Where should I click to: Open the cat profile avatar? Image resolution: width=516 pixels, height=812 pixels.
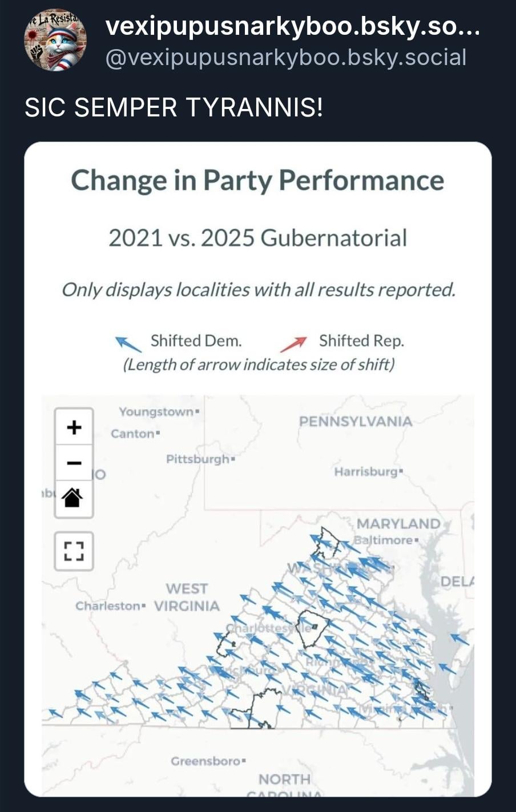55,40
